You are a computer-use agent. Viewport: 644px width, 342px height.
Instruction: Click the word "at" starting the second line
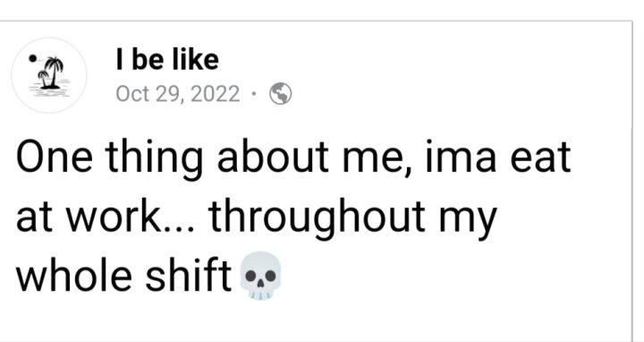35,218
